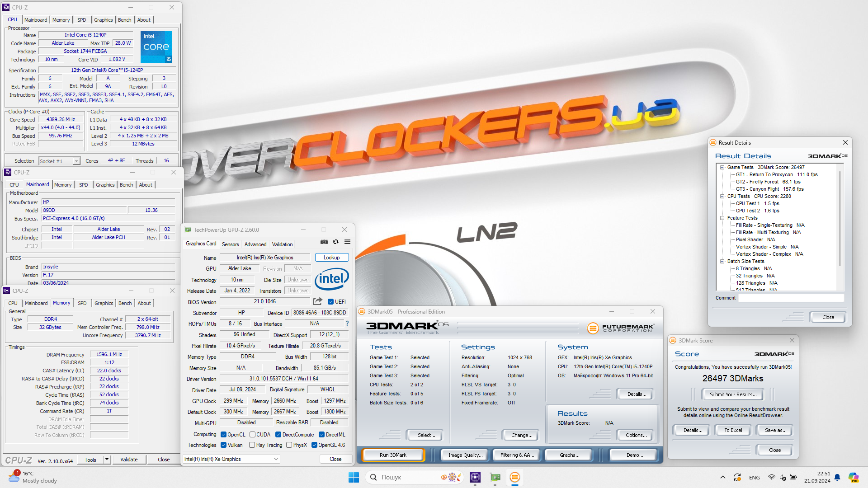
Task: Switch to the Validation tab in GPU-Z
Action: click(282, 244)
